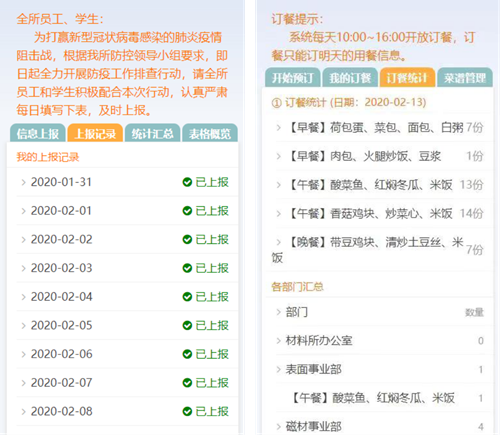
Task: Expand the 2020-02-06 record chevron
Action: pyautogui.click(x=23, y=354)
